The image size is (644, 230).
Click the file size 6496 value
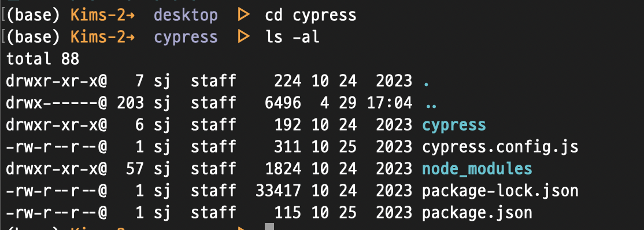pyautogui.click(x=283, y=103)
